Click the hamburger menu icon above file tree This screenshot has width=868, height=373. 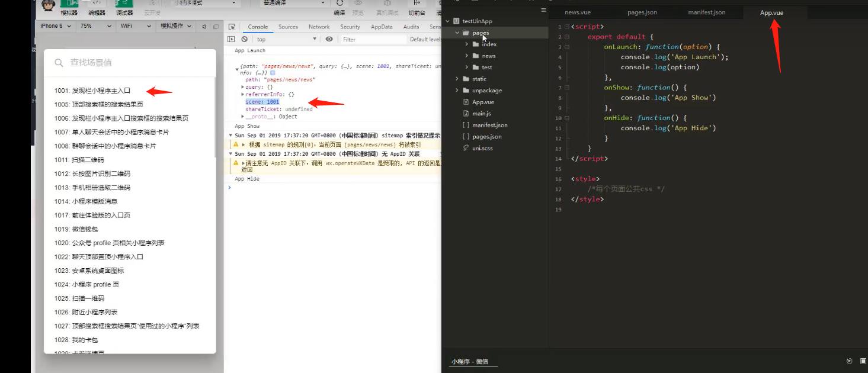click(x=543, y=10)
